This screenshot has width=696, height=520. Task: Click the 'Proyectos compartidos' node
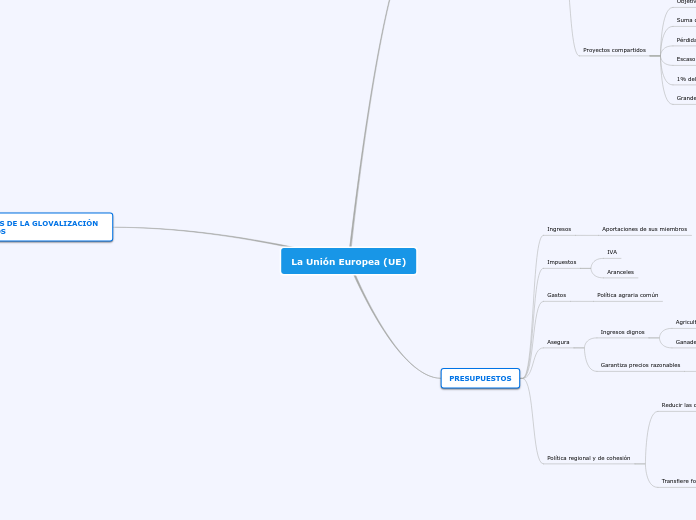pyautogui.click(x=614, y=50)
